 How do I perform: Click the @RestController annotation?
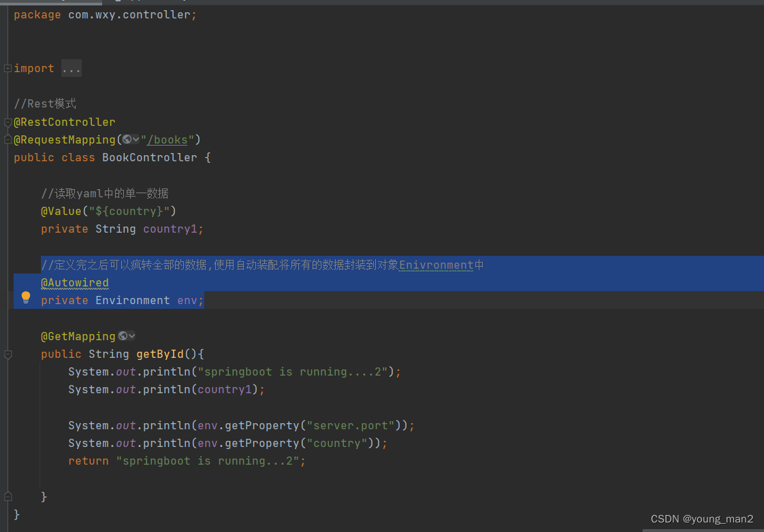coord(64,122)
